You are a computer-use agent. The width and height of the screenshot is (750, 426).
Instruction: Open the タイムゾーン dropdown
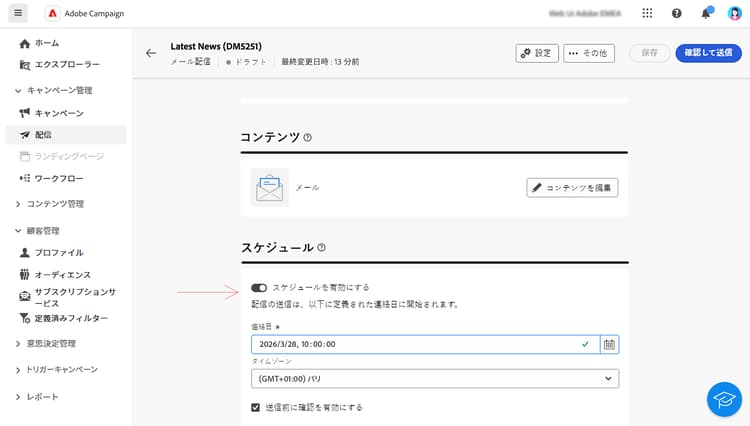pyautogui.click(x=435, y=379)
